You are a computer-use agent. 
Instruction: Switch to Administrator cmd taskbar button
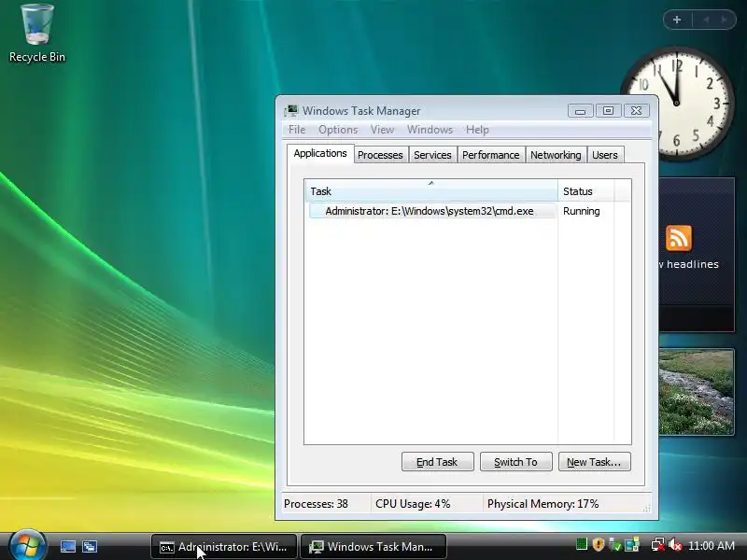pos(224,547)
